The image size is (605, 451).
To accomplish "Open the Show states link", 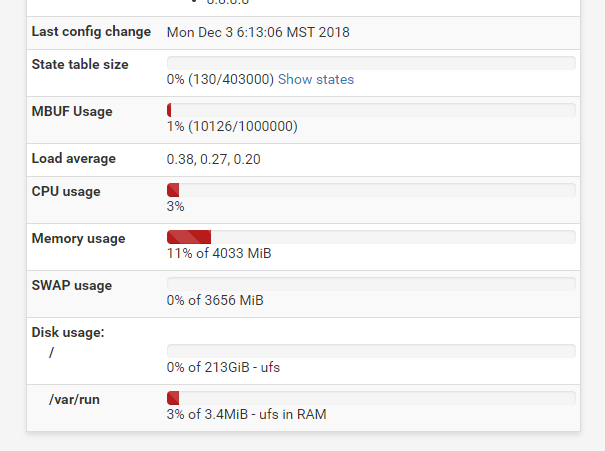I will [316, 79].
